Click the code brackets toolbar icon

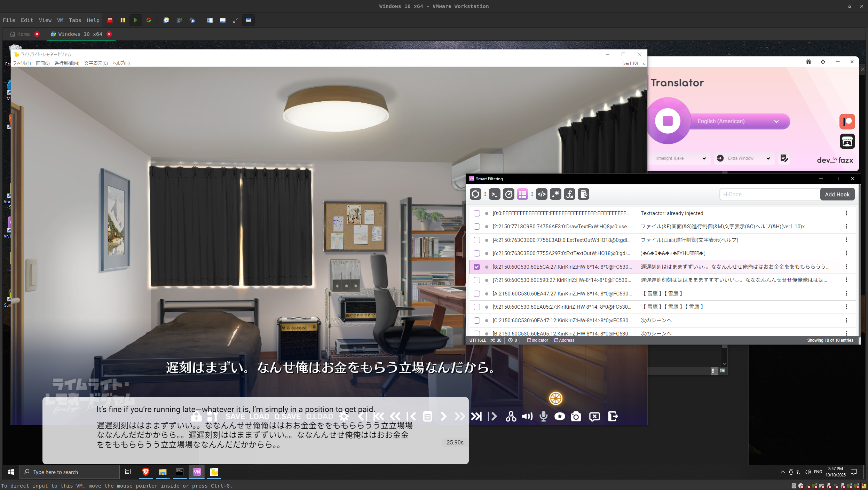542,194
